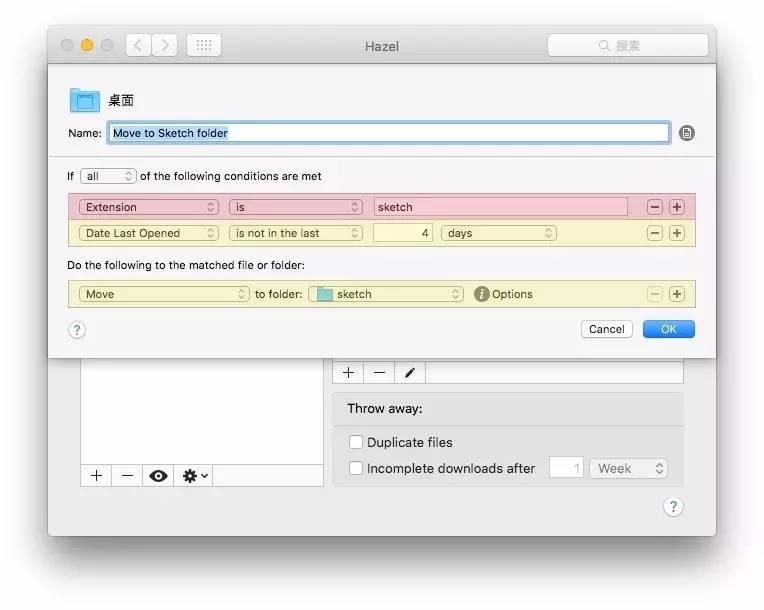
Task: Open the Date Last Opened attribute dropdown
Action: pos(149,233)
